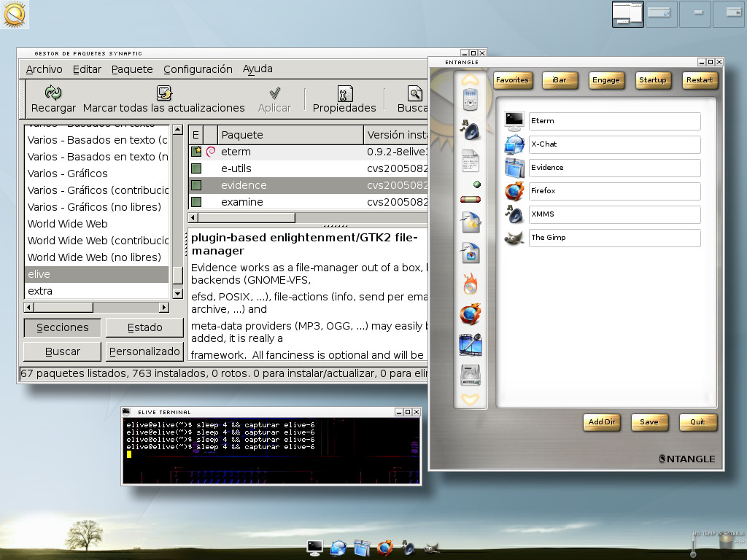The height and width of the screenshot is (560, 747).
Task: Click the Restart button in Entangle
Action: coord(700,80)
